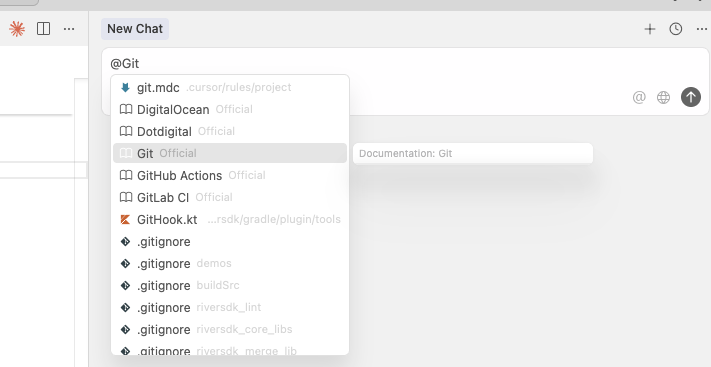Click the blue arrow icon beside git.mdc
This screenshot has height=367, width=711.
[126, 88]
